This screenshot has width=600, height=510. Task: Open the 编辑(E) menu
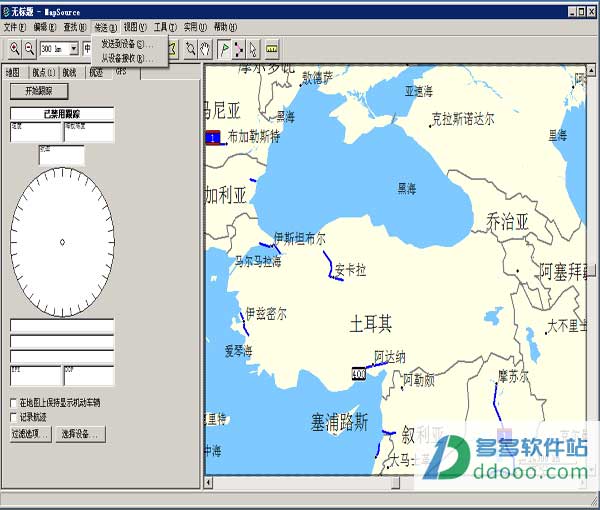click(44, 27)
